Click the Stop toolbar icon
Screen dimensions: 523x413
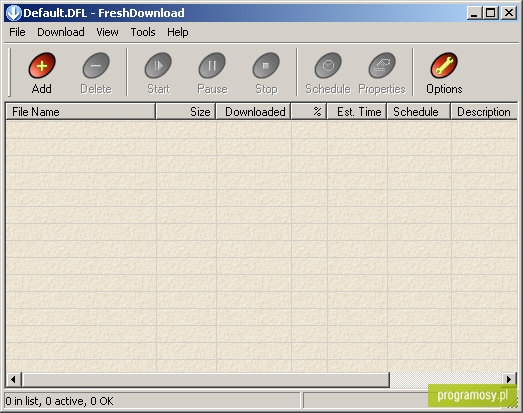coord(266,65)
